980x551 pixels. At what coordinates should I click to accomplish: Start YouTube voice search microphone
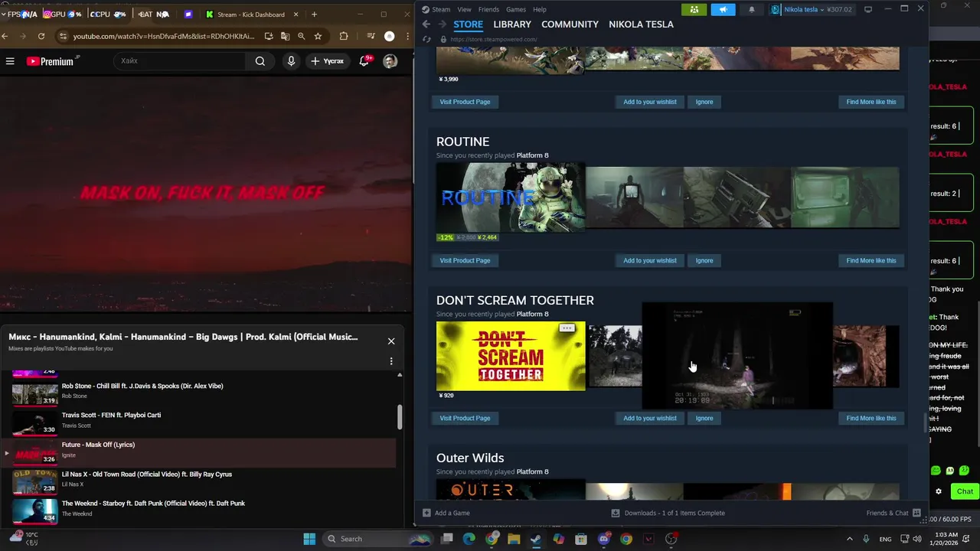(x=291, y=61)
